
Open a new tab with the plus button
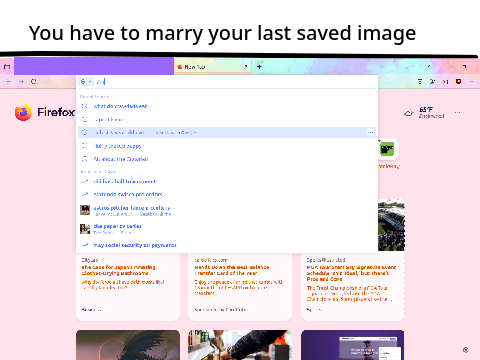pos(259,67)
